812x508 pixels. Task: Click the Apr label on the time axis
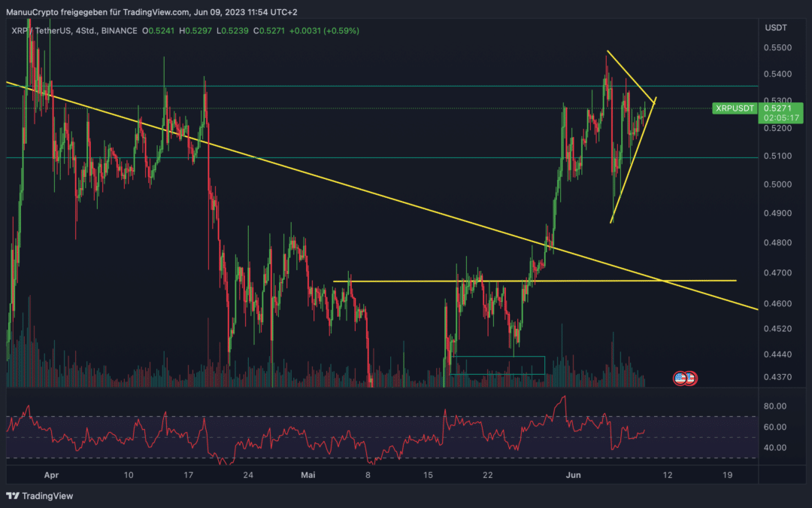[51, 476]
